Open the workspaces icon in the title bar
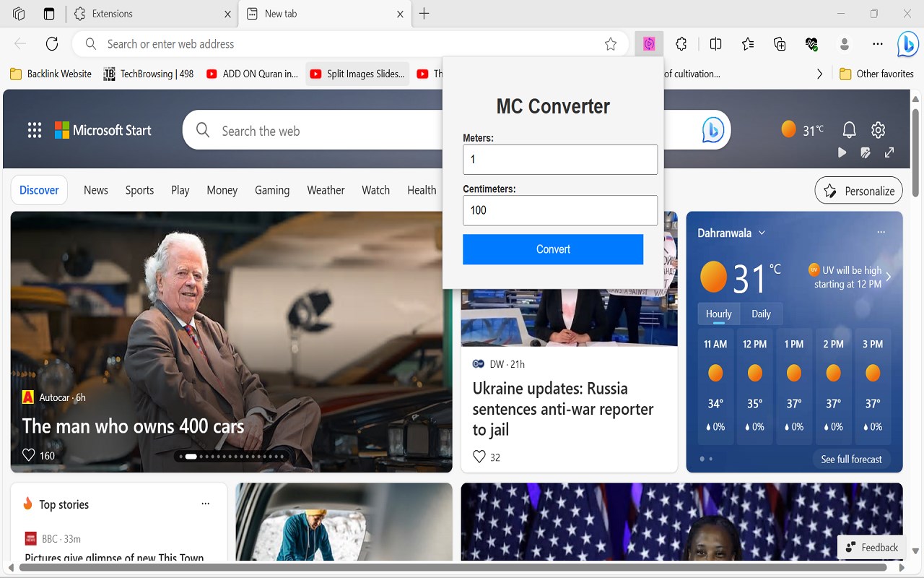This screenshot has width=924, height=578. (x=19, y=14)
